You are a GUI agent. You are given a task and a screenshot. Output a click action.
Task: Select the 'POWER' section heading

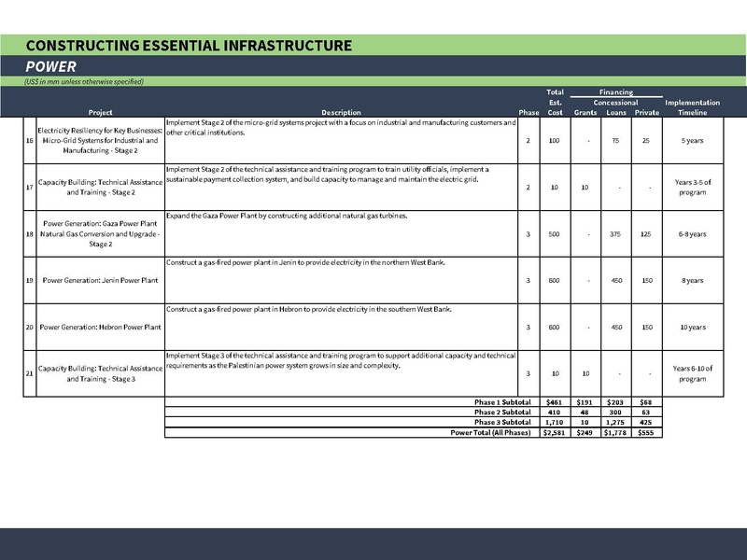pyautogui.click(x=51, y=66)
